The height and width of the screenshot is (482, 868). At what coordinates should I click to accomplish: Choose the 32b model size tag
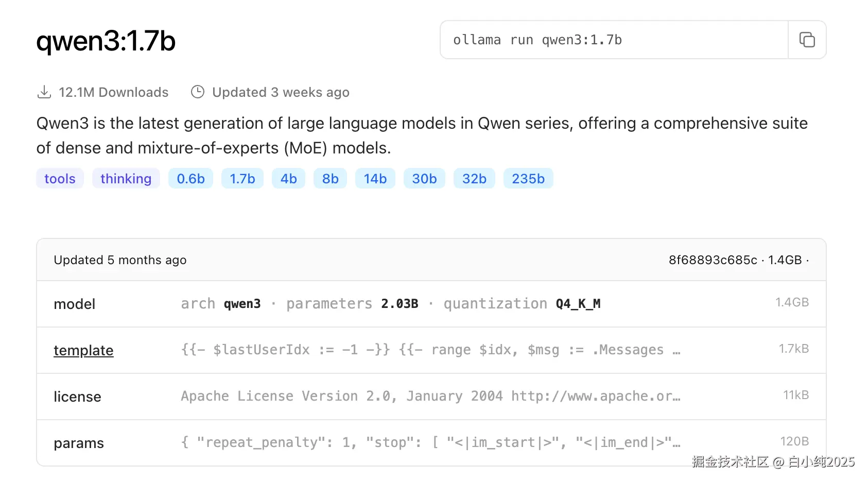pyautogui.click(x=474, y=179)
